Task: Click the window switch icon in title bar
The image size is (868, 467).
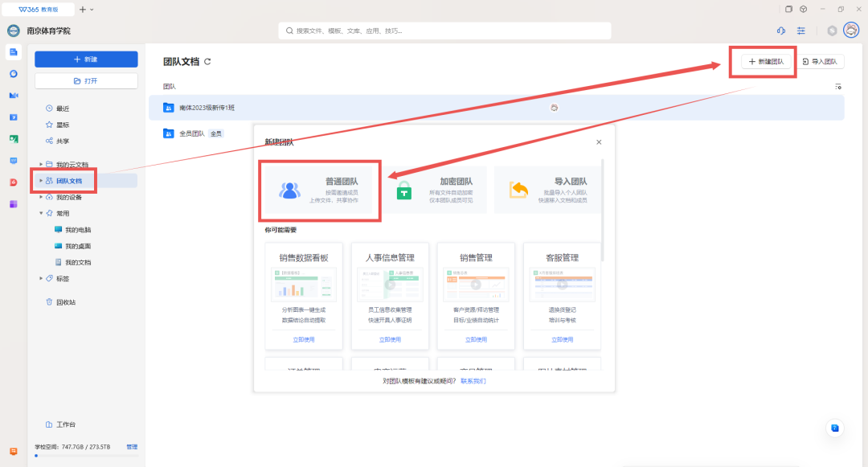Action: [x=788, y=9]
